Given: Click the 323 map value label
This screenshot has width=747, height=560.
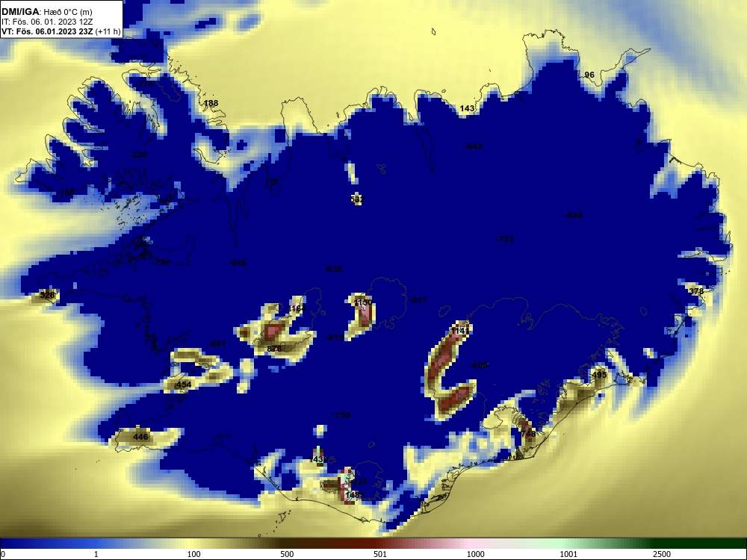Looking at the screenshot, I should [360, 482].
